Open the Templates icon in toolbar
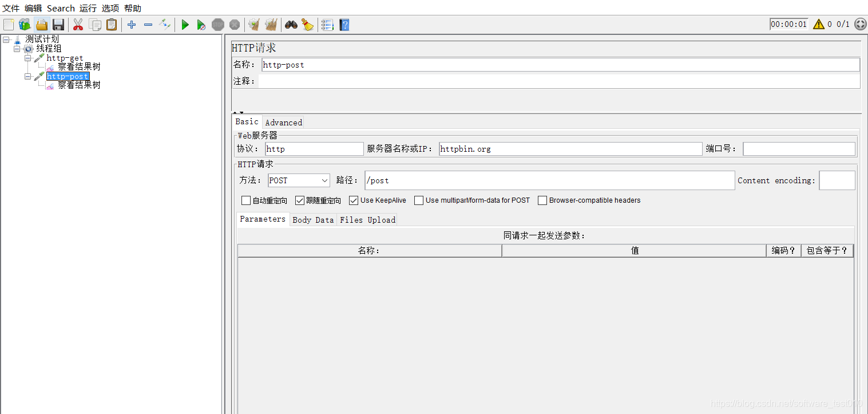The width and height of the screenshot is (868, 414). tap(25, 24)
